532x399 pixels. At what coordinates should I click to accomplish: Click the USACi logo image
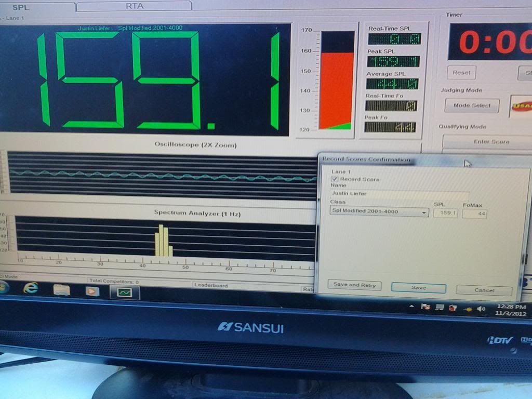coord(521,105)
